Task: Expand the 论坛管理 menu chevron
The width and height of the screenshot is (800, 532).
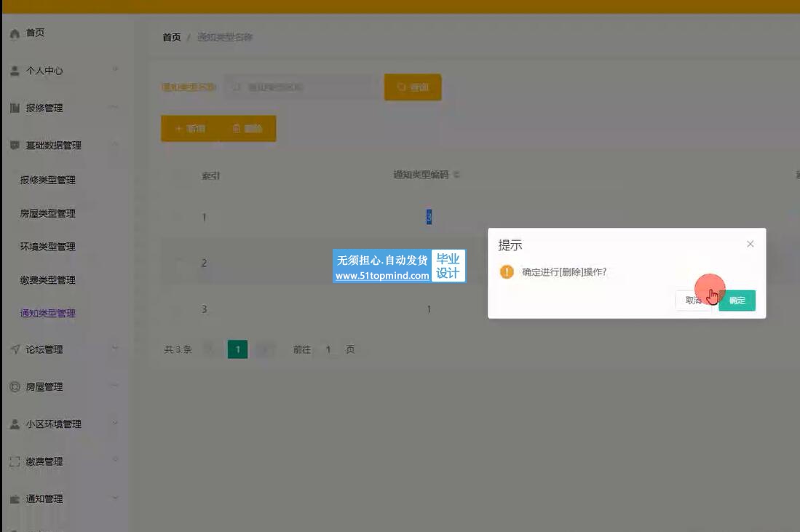Action: point(115,349)
